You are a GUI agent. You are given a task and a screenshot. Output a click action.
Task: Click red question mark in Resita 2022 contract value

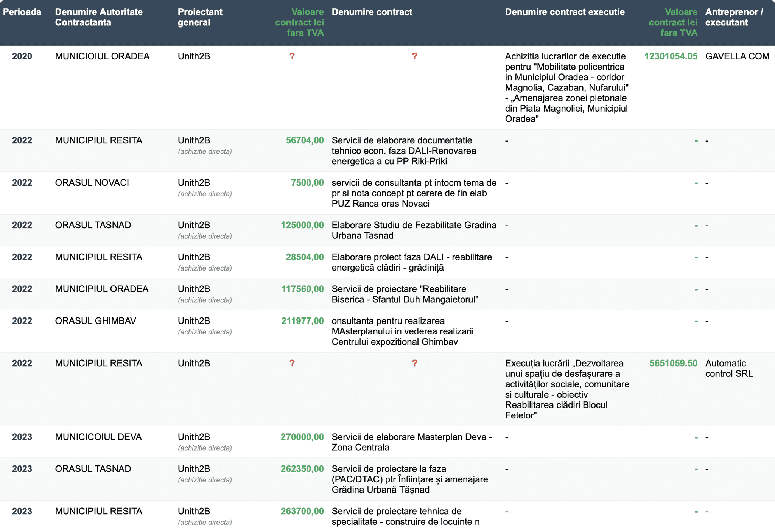click(x=292, y=363)
